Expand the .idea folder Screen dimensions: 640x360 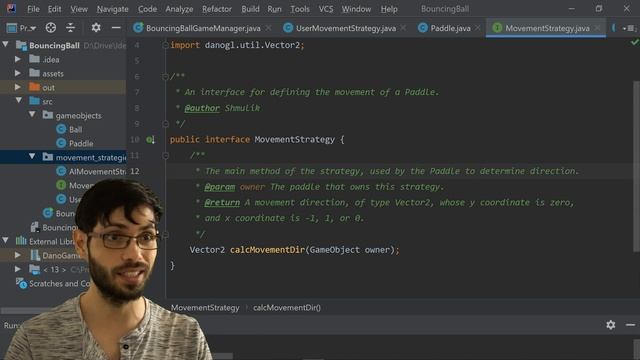pyautogui.click(x=18, y=59)
